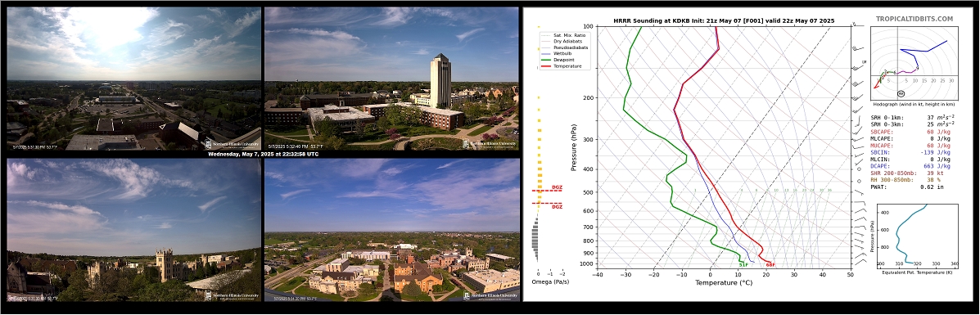This screenshot has width=980, height=315.
Task: Click the 51F surface dewpoint label
Action: coord(743,264)
